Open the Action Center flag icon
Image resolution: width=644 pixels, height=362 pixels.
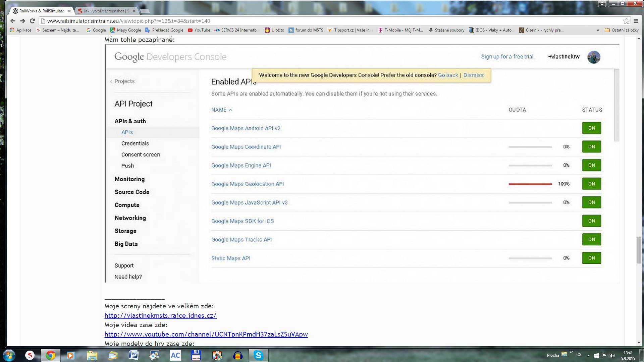(x=604, y=355)
